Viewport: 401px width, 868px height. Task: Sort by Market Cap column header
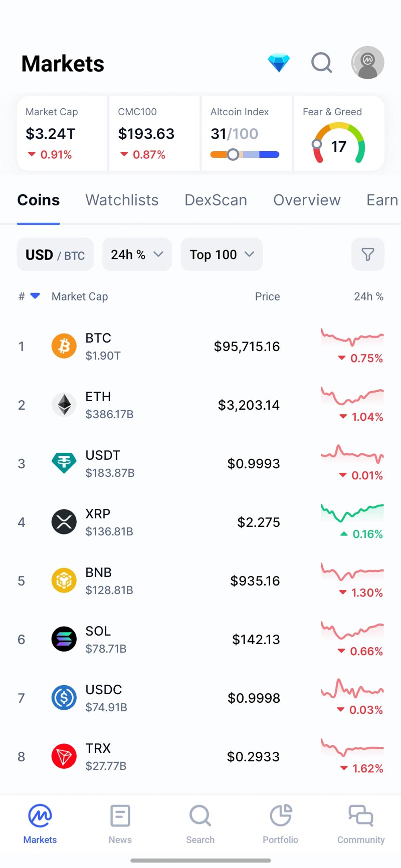(x=80, y=297)
